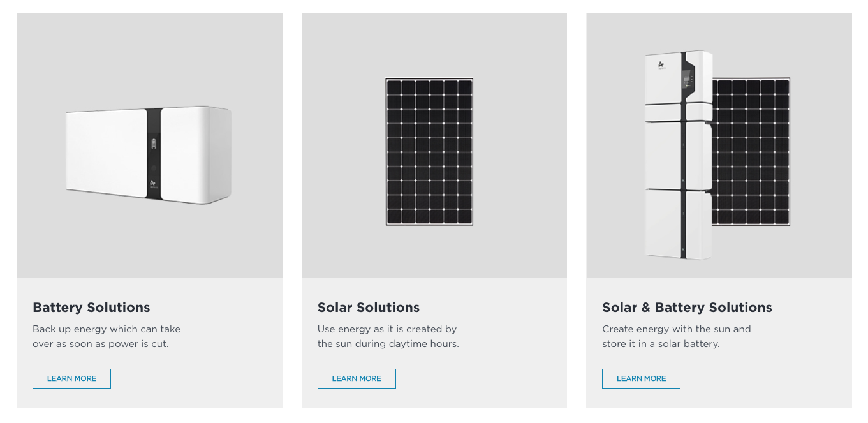Open Battery Solutions with its LEARN MORE button

tap(71, 378)
